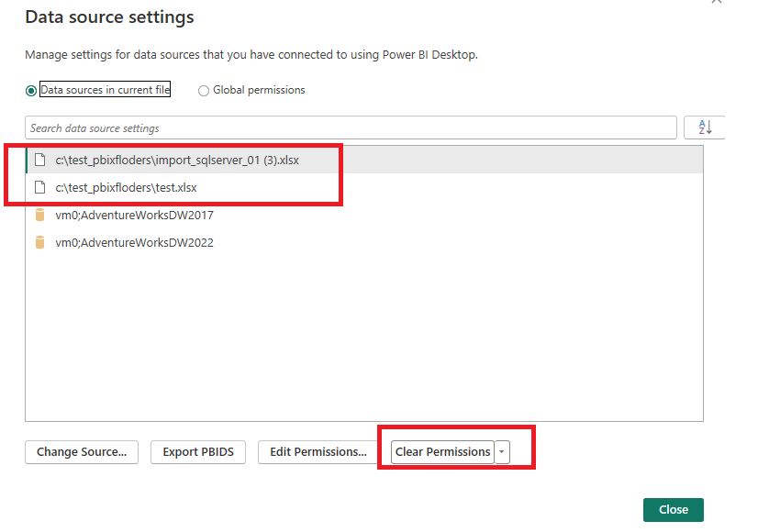
Task: Click Clear Permissions button
Action: pyautogui.click(x=442, y=452)
